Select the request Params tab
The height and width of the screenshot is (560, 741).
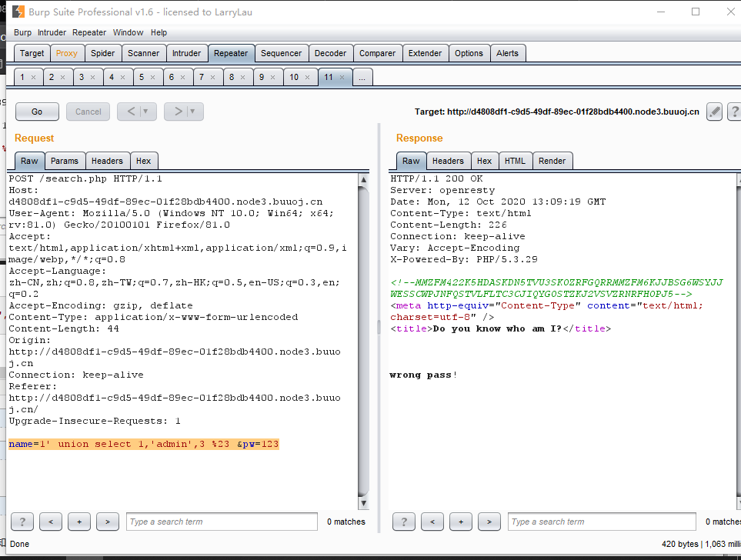65,161
